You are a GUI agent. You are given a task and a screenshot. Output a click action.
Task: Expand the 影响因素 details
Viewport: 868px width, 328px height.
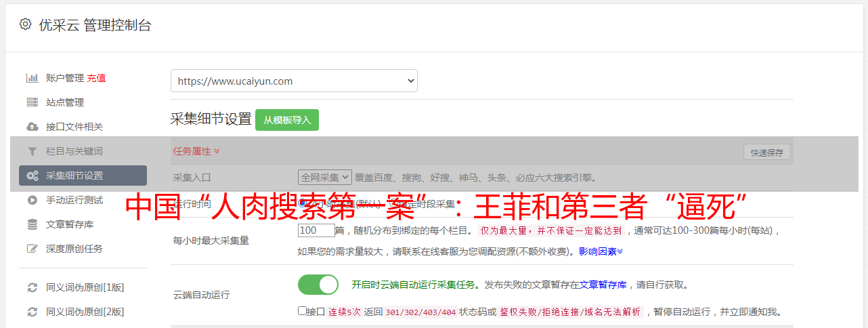[x=601, y=251]
